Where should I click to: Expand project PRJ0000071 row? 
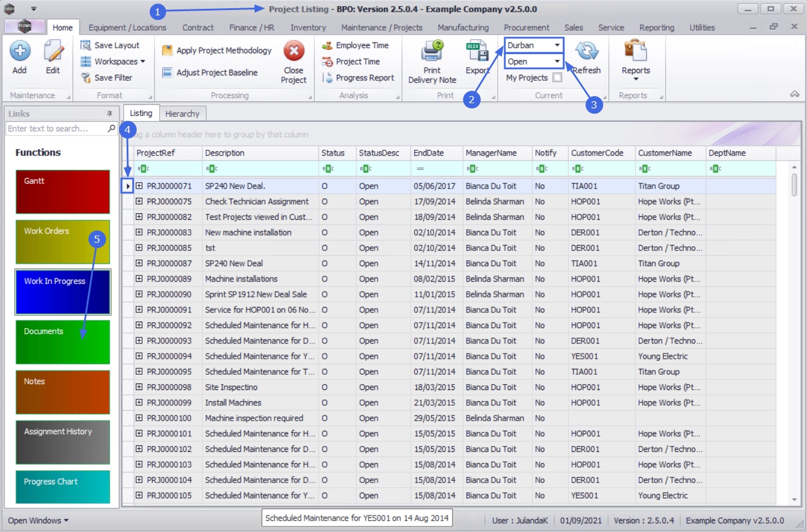pyautogui.click(x=139, y=186)
